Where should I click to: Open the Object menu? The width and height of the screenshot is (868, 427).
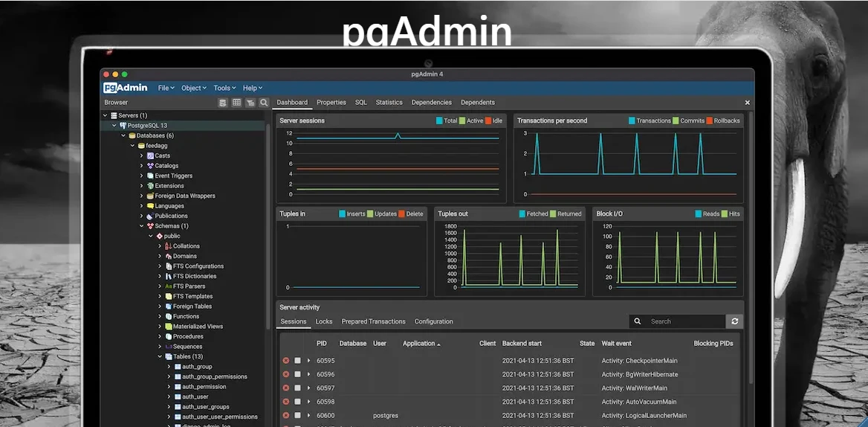194,88
